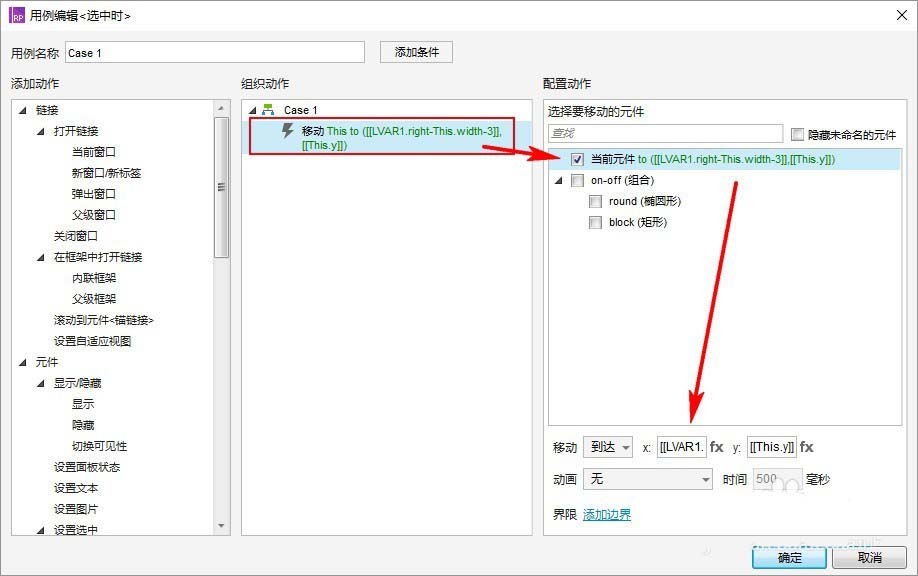The width and height of the screenshot is (918, 576).
Task: Collapse the on-off (组合) group
Action: click(x=558, y=181)
